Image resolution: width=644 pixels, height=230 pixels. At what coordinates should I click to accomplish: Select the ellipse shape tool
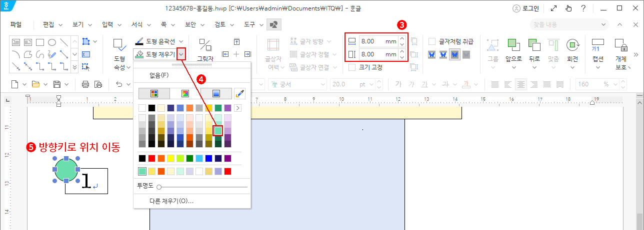click(51, 42)
